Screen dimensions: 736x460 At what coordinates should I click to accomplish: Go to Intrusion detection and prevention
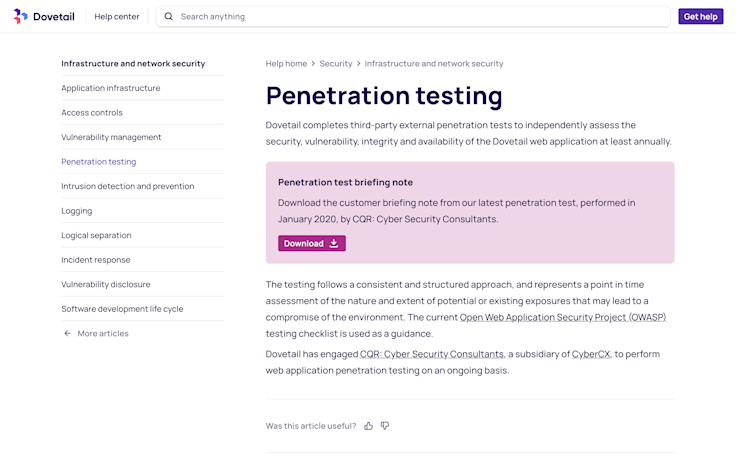coord(128,186)
